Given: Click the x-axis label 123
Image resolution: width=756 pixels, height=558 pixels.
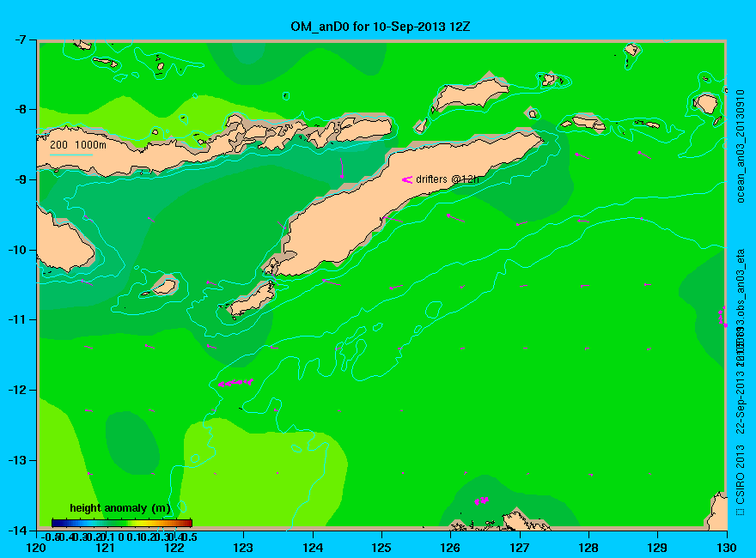Looking at the screenshot, I should pos(243,548).
